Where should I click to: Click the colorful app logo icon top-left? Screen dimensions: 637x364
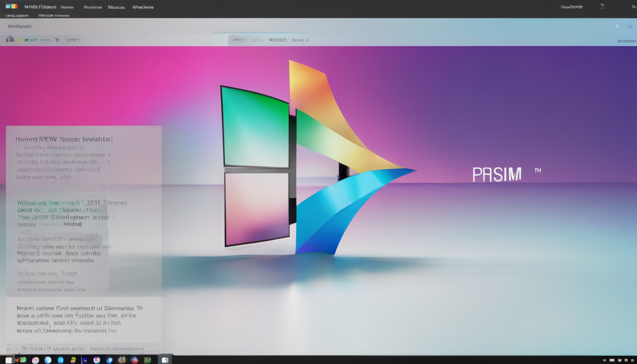12,6
